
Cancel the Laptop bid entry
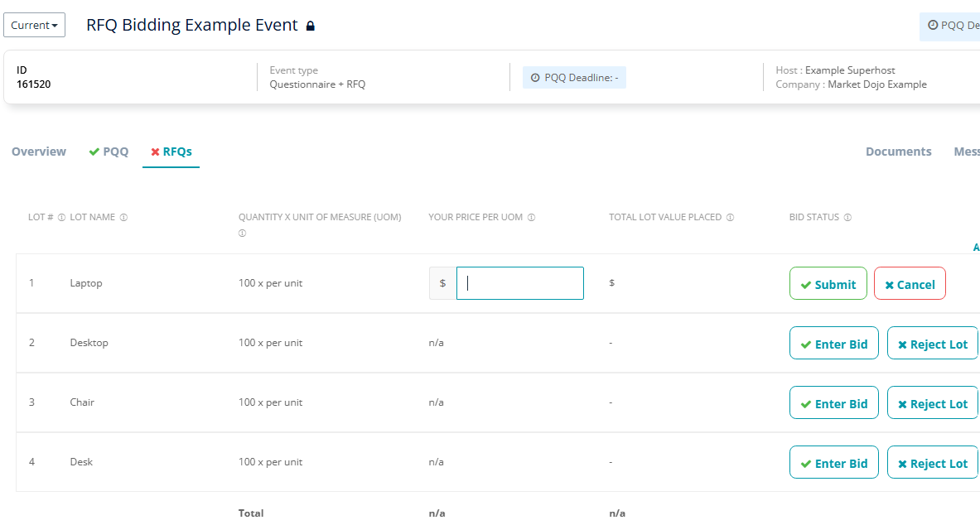point(910,284)
